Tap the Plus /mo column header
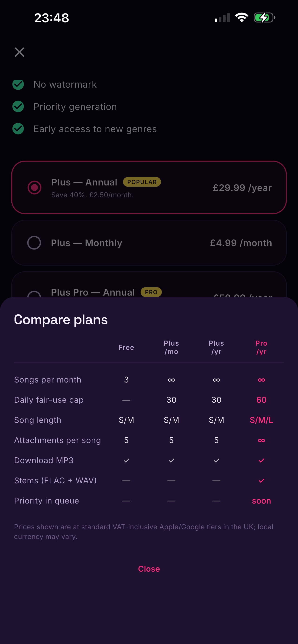Image resolution: width=298 pixels, height=644 pixels. tap(171, 347)
